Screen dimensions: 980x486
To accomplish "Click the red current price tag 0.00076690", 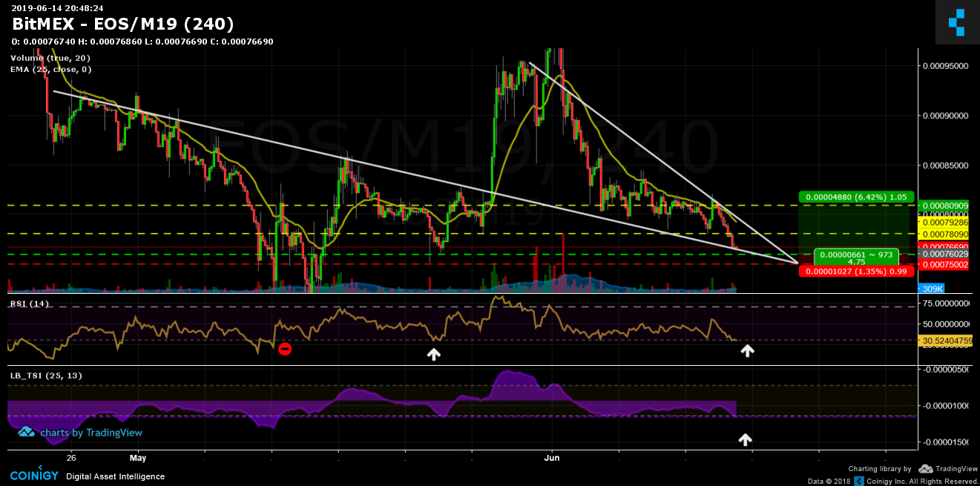I will pos(942,246).
